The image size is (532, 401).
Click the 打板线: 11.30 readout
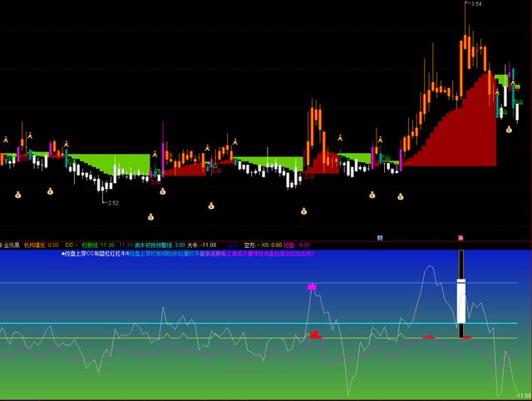pyautogui.click(x=98, y=245)
